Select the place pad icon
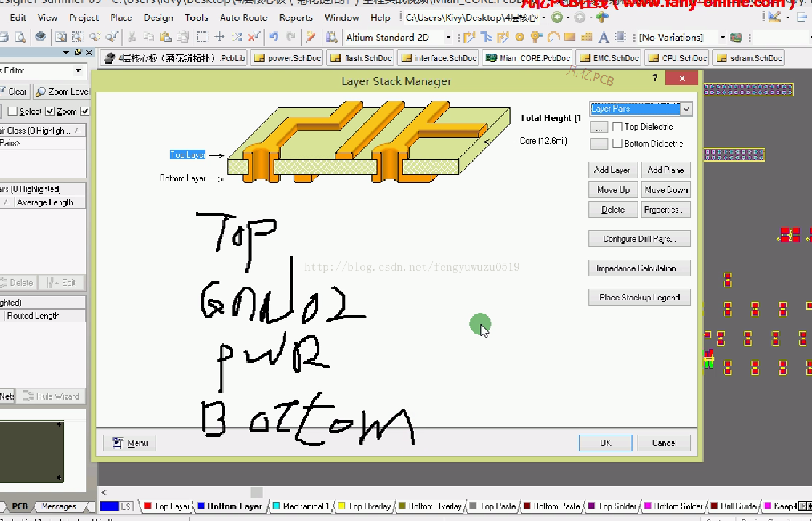Screen dimensions: 812x521 tap(519, 37)
